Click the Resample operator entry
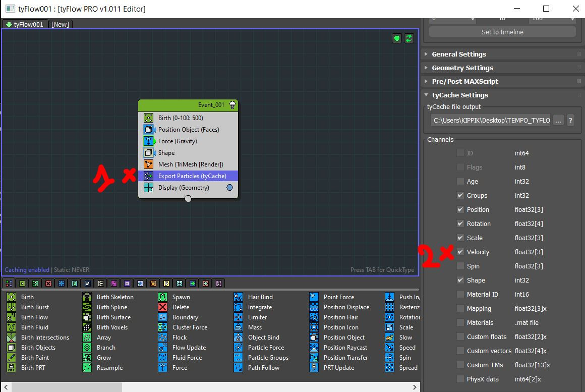The width and height of the screenshot is (585, 392). [102, 367]
